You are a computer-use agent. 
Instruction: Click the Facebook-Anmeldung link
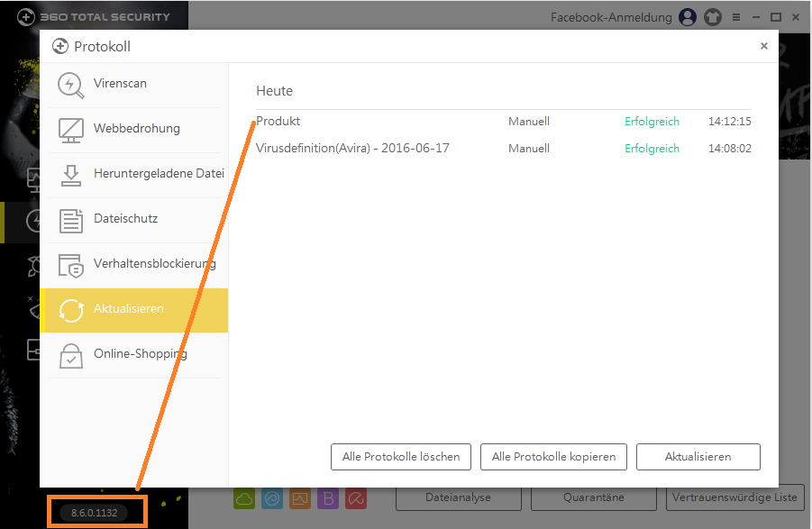(x=611, y=18)
